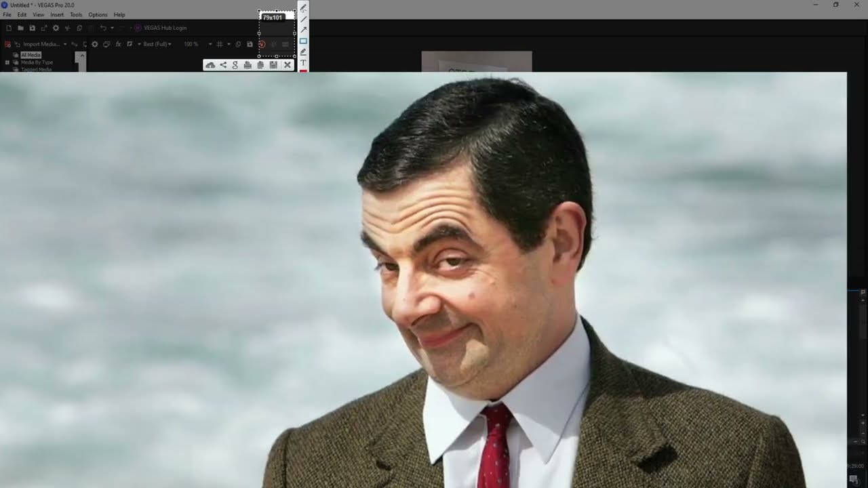Select the Lightshot text tool
The width and height of the screenshot is (868, 488).
303,62
